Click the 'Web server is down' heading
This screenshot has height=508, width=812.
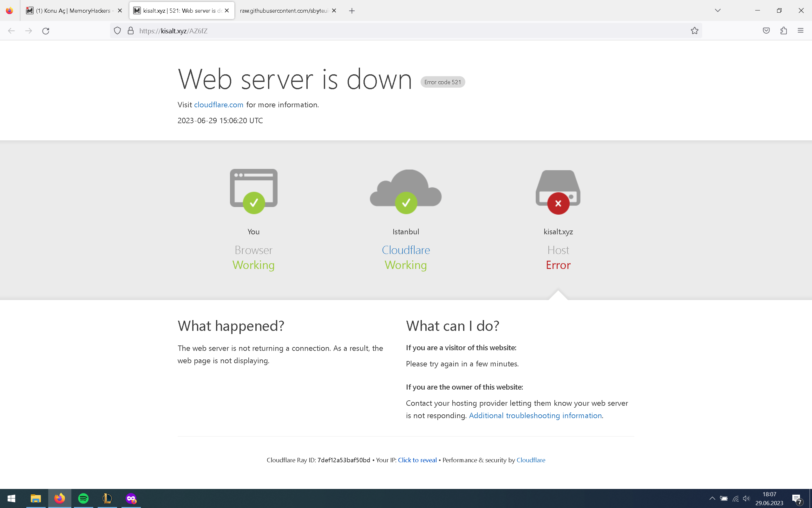(x=295, y=79)
